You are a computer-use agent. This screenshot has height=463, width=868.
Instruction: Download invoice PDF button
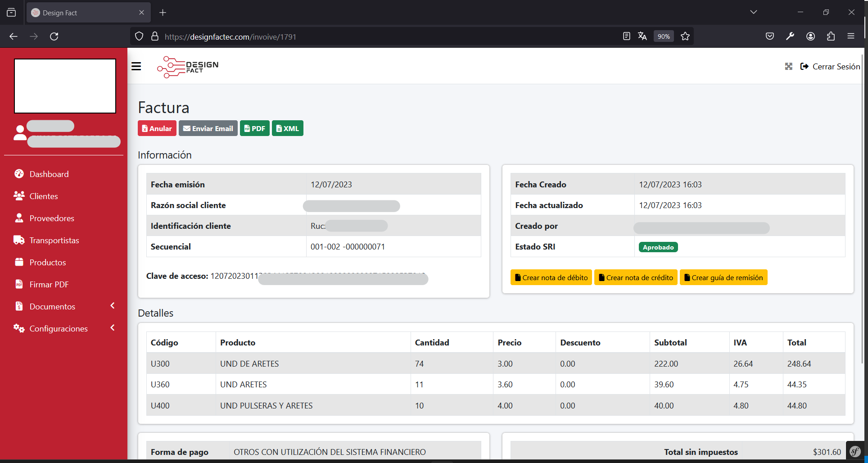(255, 128)
